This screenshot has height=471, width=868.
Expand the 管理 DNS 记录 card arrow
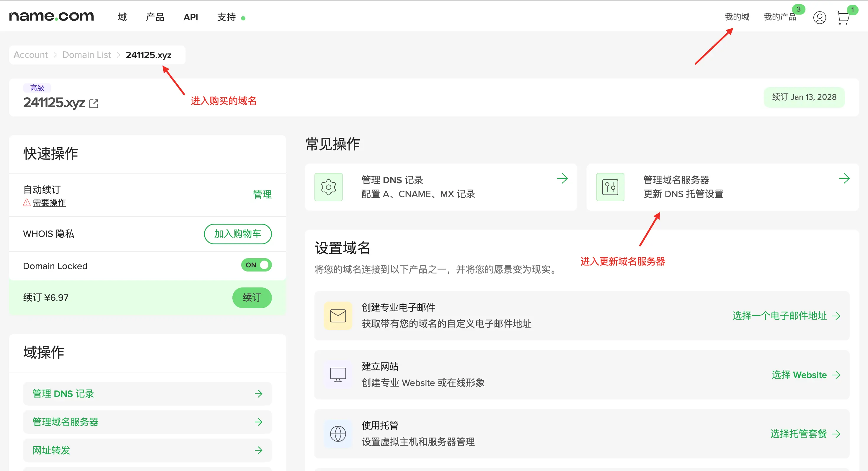coord(562,179)
